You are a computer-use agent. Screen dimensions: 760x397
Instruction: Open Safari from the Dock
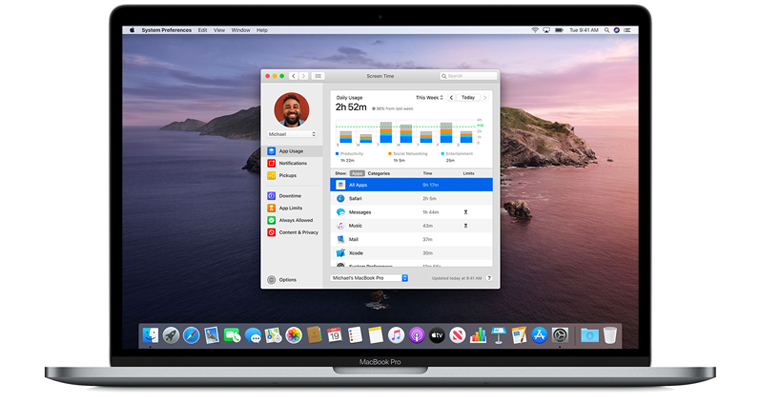(191, 335)
